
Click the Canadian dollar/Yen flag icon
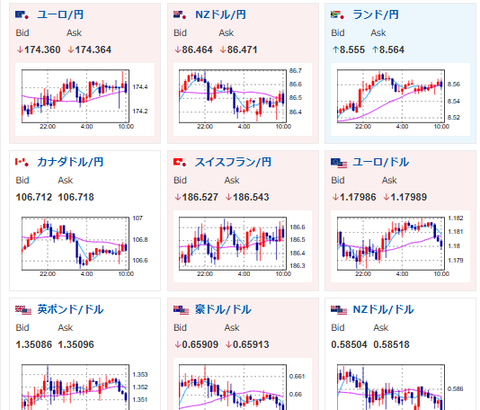23,162
